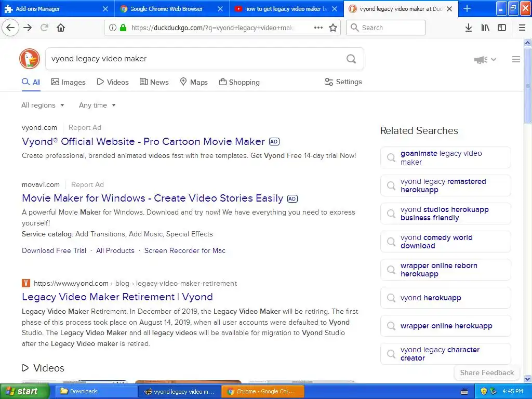Open the All Products sitelink
The image size is (532, 399).
click(x=115, y=250)
